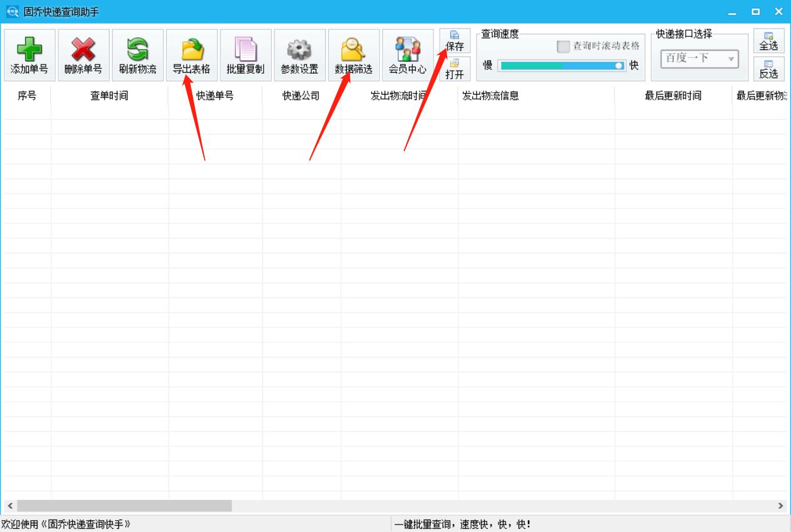Viewport: 791px width, 532px height.
Task: Expand the 快递接口选择 combo box arrow
Action: click(x=731, y=59)
